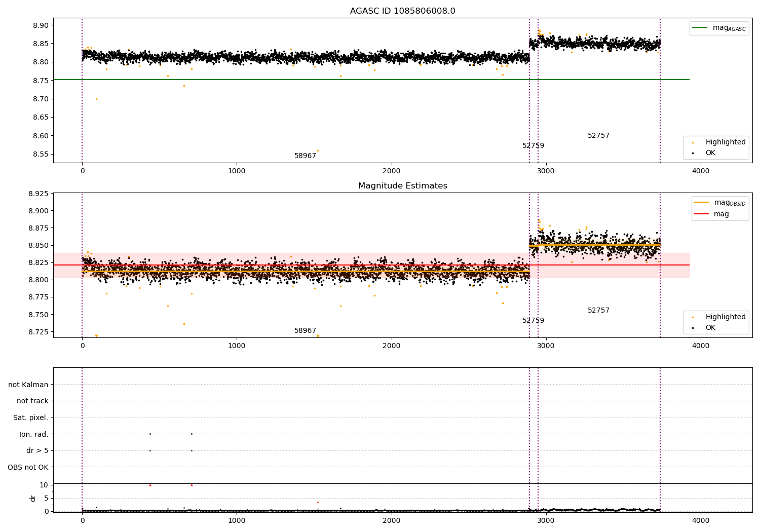Click second black dot on 'dr > 5' row
This screenshot has height=532, width=760.
coord(192,450)
